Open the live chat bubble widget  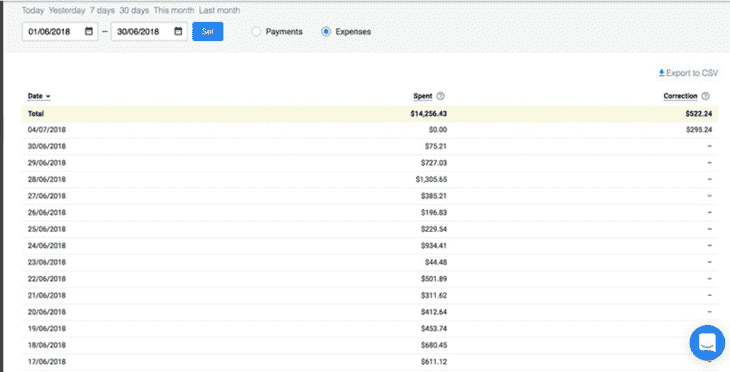coord(707,343)
